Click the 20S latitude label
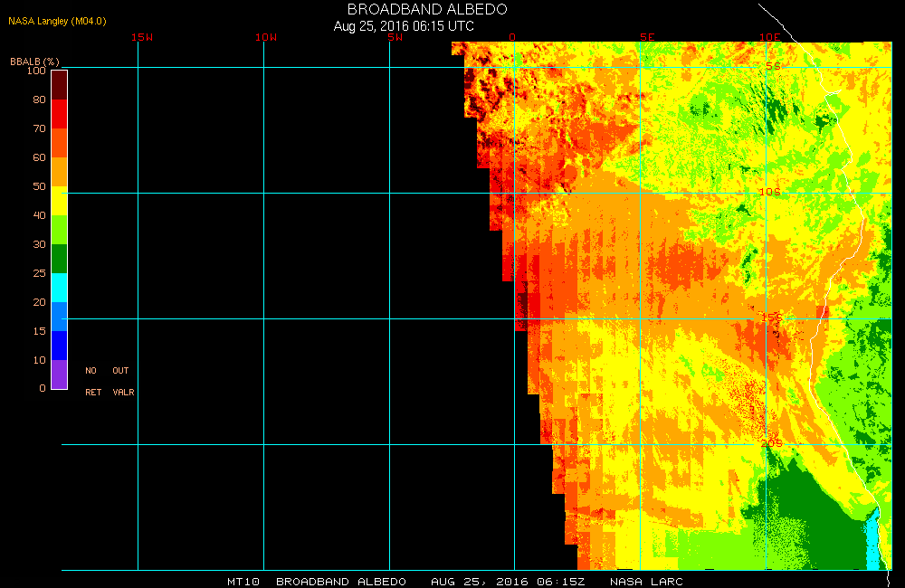 770,442
